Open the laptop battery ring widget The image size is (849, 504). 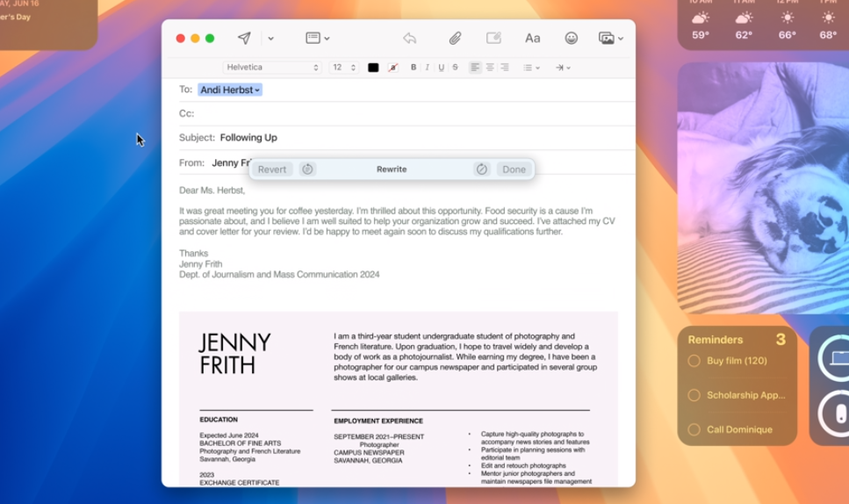834,358
